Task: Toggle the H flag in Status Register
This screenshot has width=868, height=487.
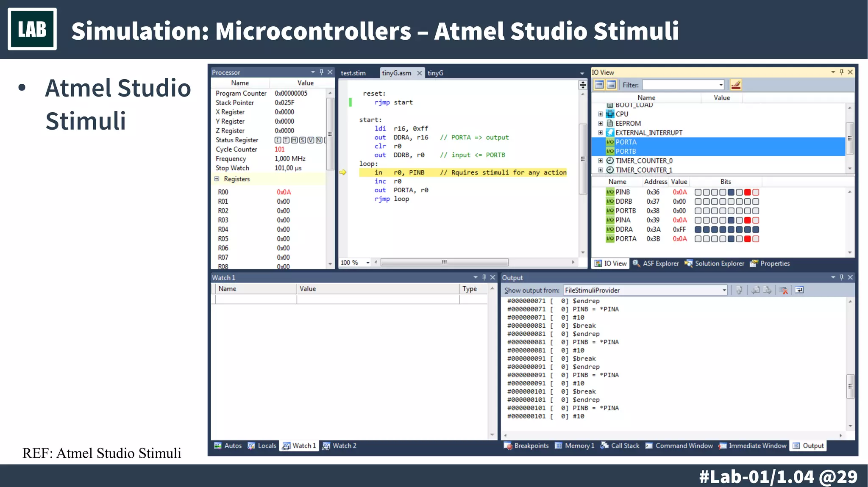Action: pos(294,140)
